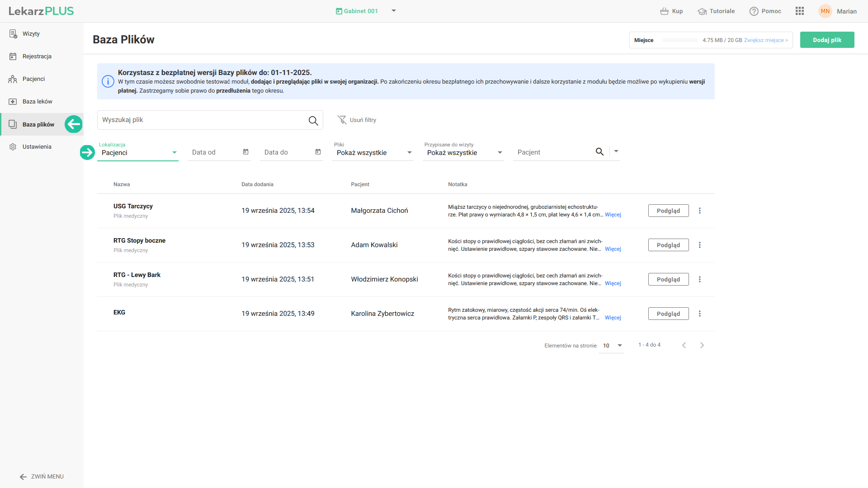The height and width of the screenshot is (488, 868).
Task: Open Pacjenci in the sidebar menu
Action: pos(33,79)
